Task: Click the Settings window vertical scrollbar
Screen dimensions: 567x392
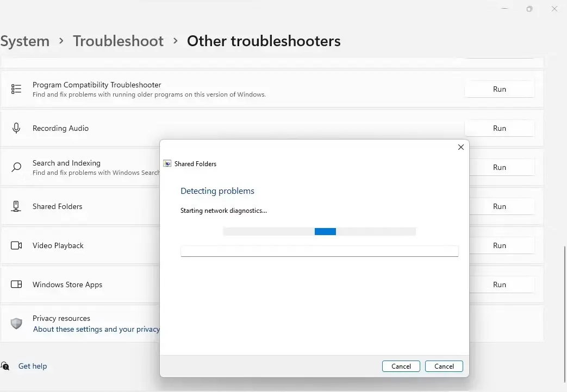Action: pyautogui.click(x=565, y=314)
